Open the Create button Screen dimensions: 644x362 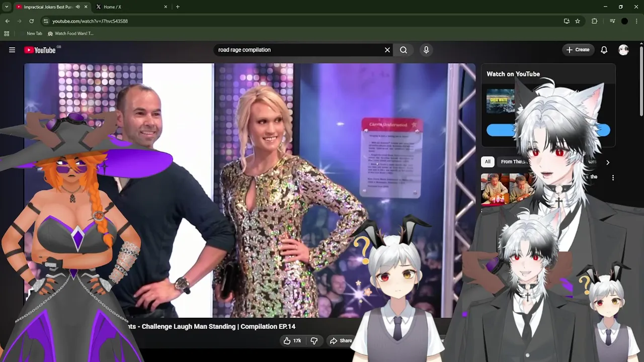578,50
